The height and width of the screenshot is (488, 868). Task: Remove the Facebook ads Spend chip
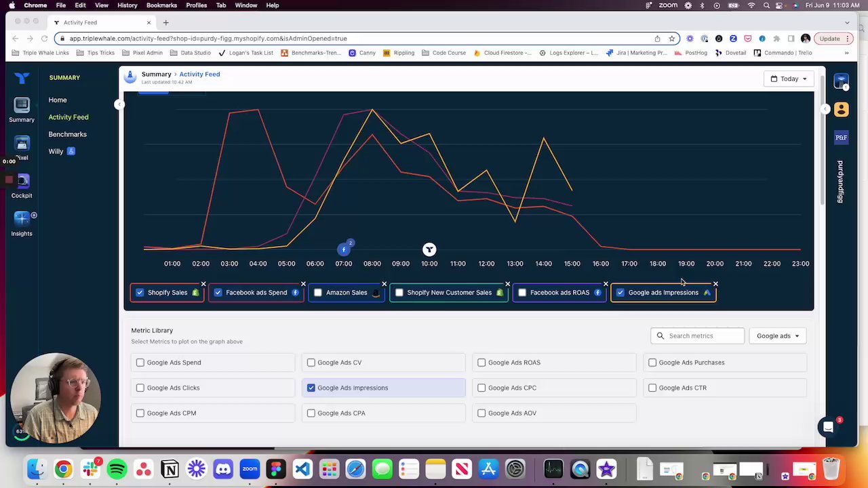(x=303, y=284)
